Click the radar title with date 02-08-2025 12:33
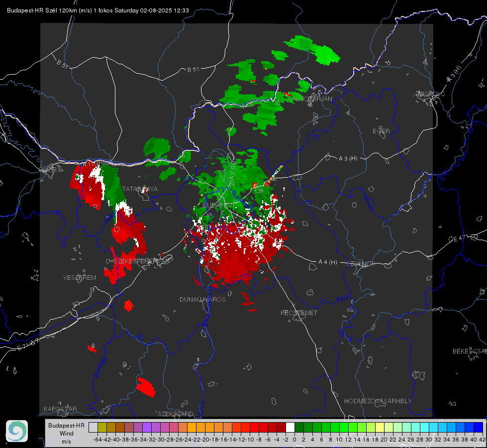Screen dimensions: 487x448 [x=98, y=10]
